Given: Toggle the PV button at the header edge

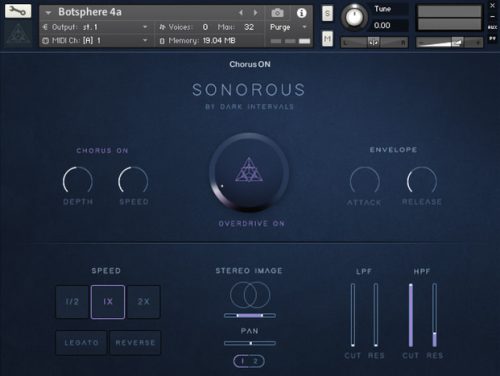Looking at the screenshot, I should click(493, 39).
